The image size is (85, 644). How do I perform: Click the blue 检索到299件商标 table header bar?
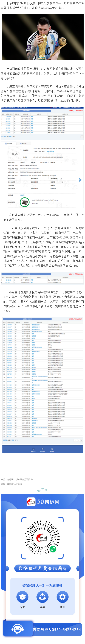click(x=27, y=319)
